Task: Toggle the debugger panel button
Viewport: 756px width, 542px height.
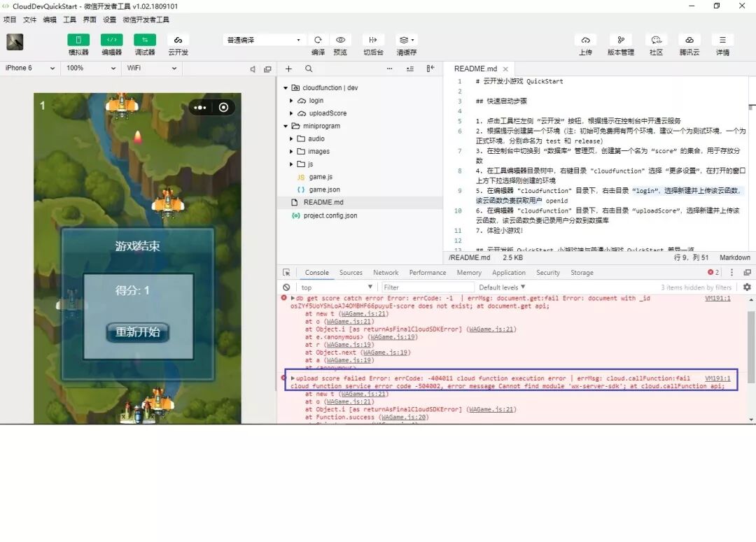Action: tap(145, 40)
